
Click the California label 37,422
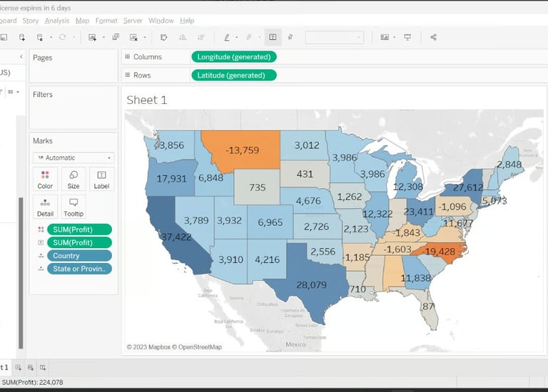pyautogui.click(x=176, y=237)
